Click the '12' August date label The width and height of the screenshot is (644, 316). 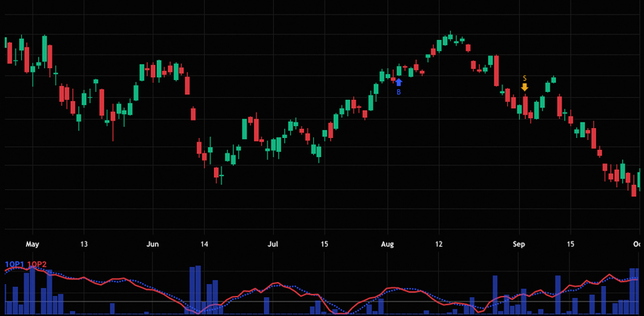point(438,244)
